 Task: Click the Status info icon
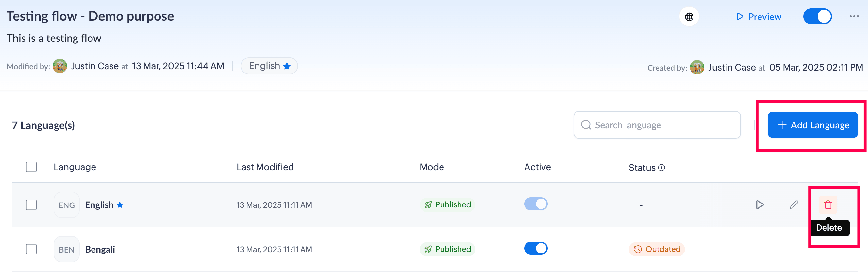(661, 168)
